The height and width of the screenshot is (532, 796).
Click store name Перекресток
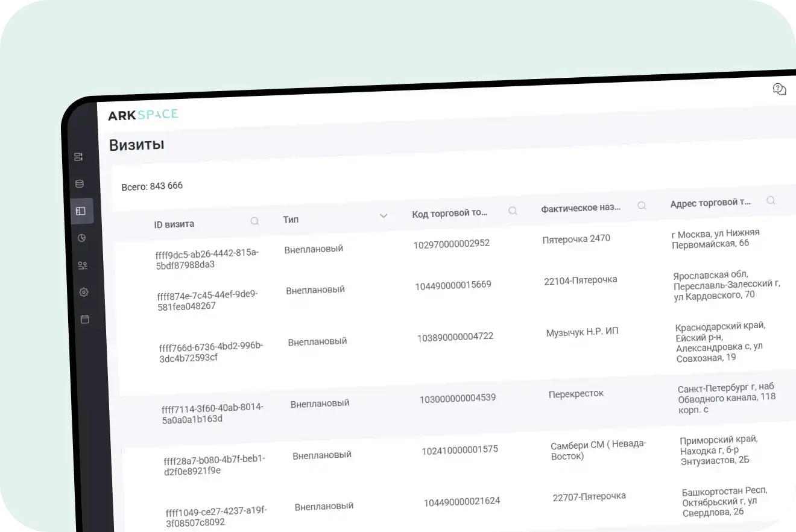(576, 394)
